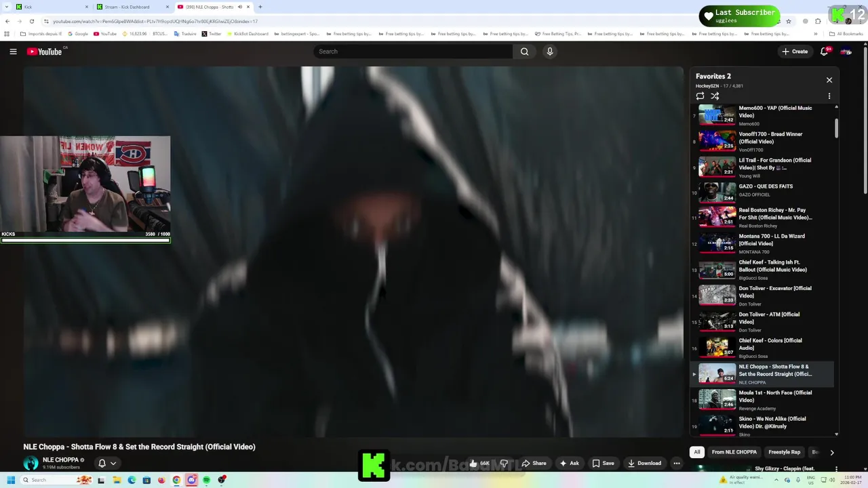The image size is (868, 488).
Task: Select the From NLE CHOPPA chip
Action: tap(734, 452)
